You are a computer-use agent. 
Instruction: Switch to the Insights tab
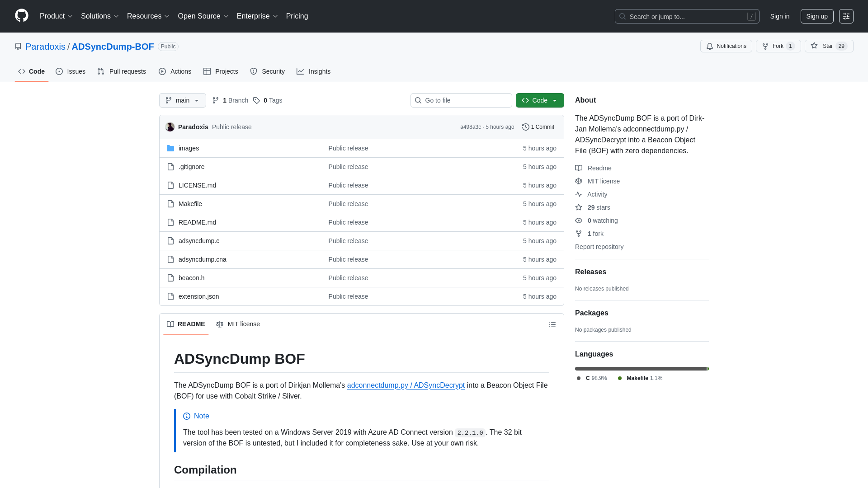314,71
